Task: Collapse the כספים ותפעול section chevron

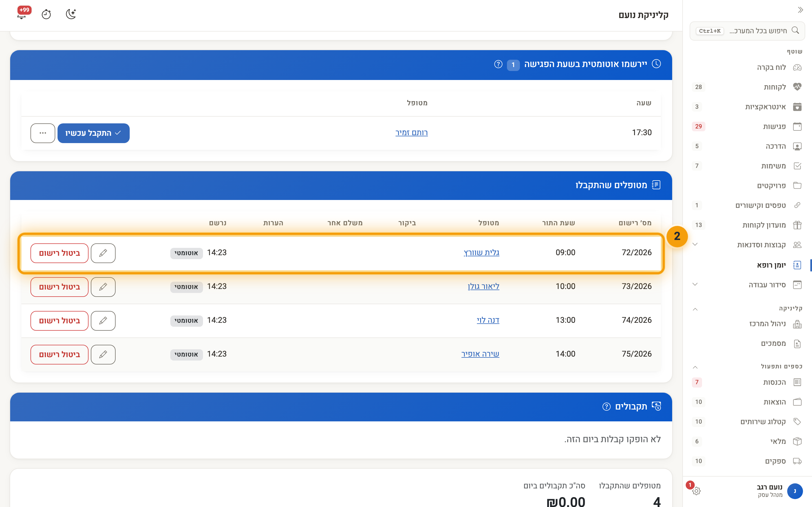Action: coord(695,367)
